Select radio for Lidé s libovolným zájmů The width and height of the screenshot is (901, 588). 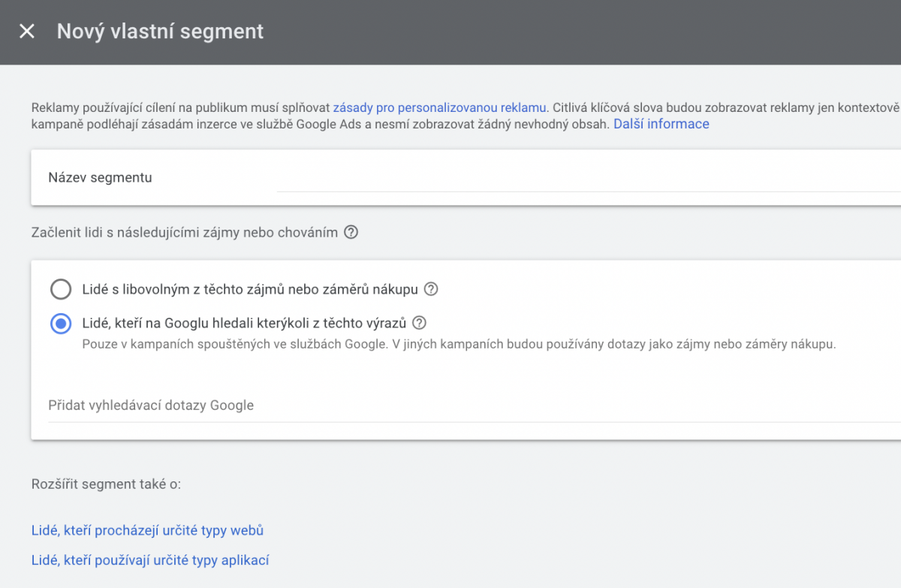click(x=60, y=289)
